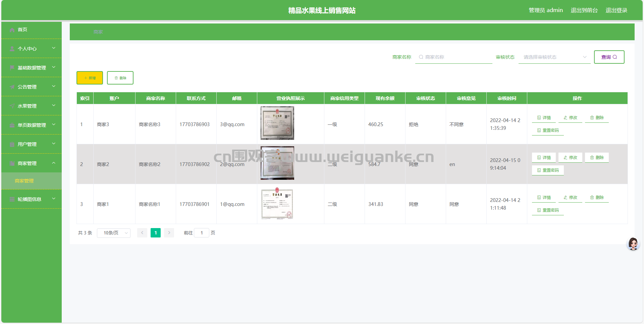Click the 退出登录 link

616,10
